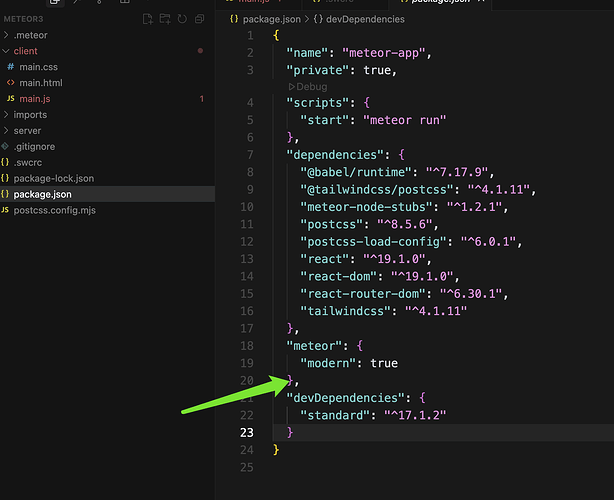Click package.json in the breadcrumb
The height and width of the screenshot is (500, 614).
(271, 19)
